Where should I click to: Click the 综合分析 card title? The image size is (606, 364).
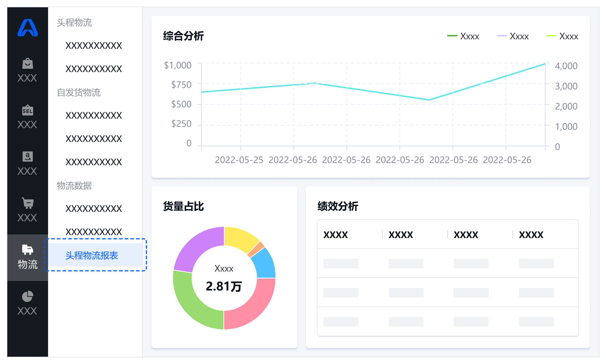pyautogui.click(x=184, y=36)
